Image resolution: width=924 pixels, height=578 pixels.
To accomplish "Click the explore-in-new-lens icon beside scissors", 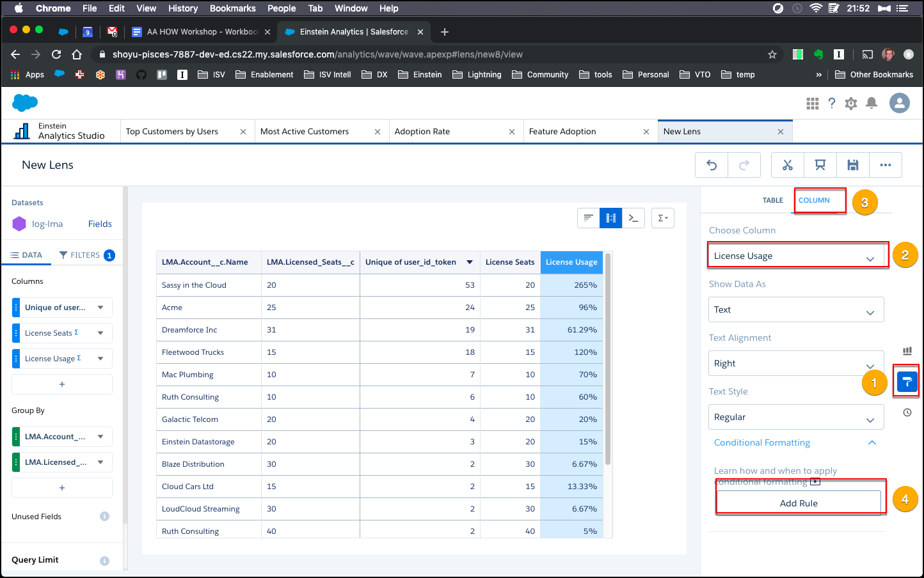I will click(820, 165).
